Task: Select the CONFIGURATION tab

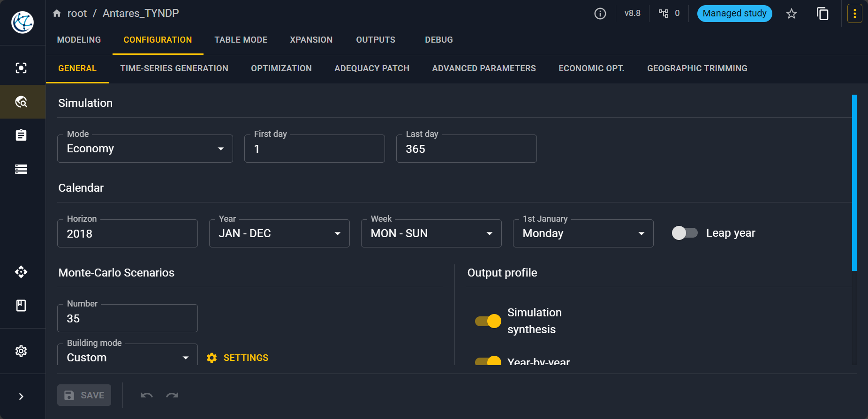Action: pyautogui.click(x=158, y=40)
